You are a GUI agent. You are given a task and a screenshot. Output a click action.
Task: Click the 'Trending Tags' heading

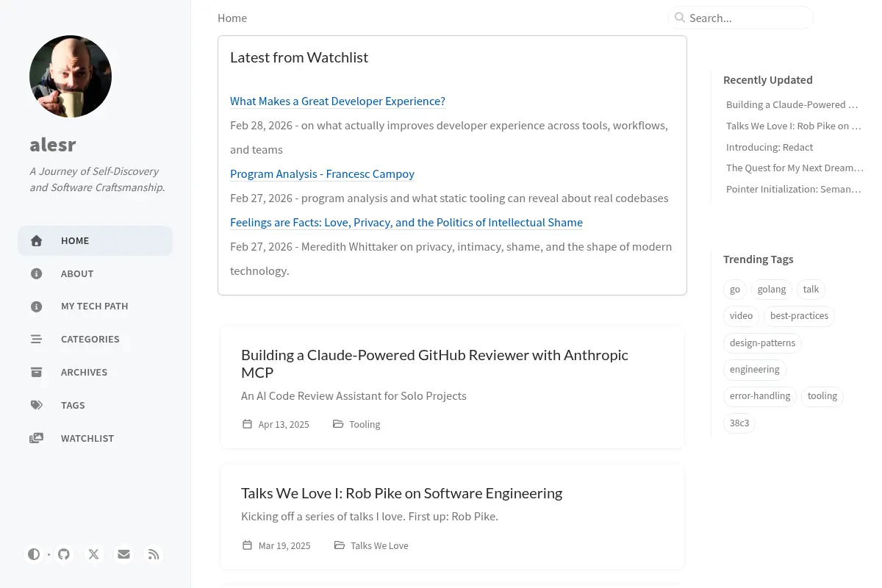click(x=759, y=259)
